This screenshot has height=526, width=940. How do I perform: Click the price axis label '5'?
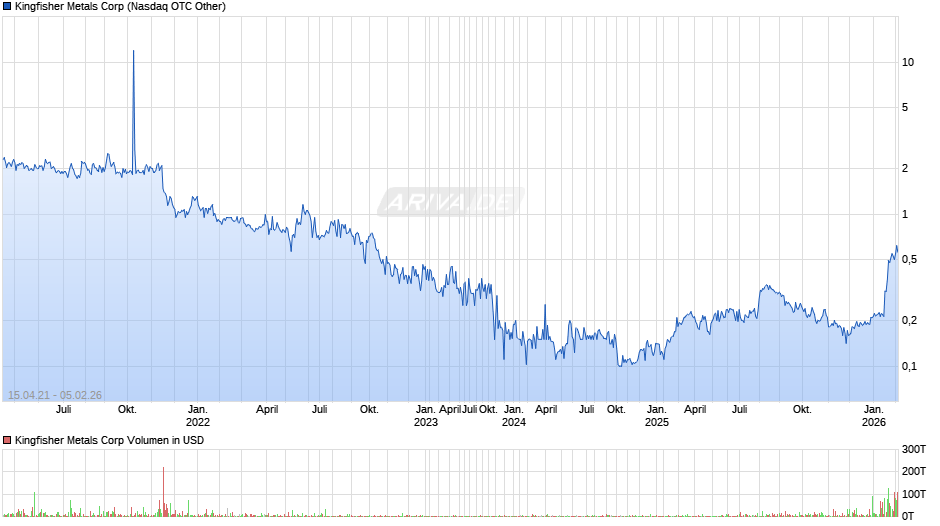pyautogui.click(x=905, y=107)
